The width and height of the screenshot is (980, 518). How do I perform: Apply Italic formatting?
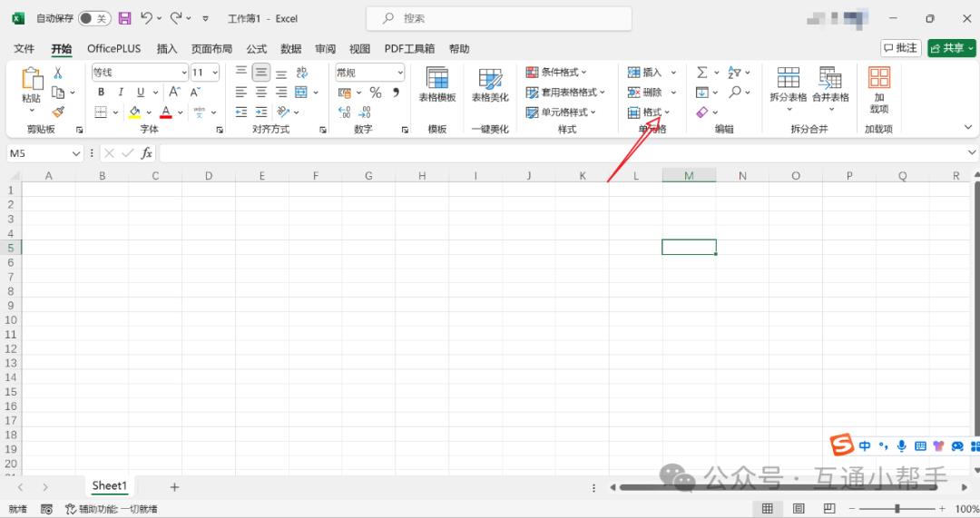pyautogui.click(x=121, y=92)
